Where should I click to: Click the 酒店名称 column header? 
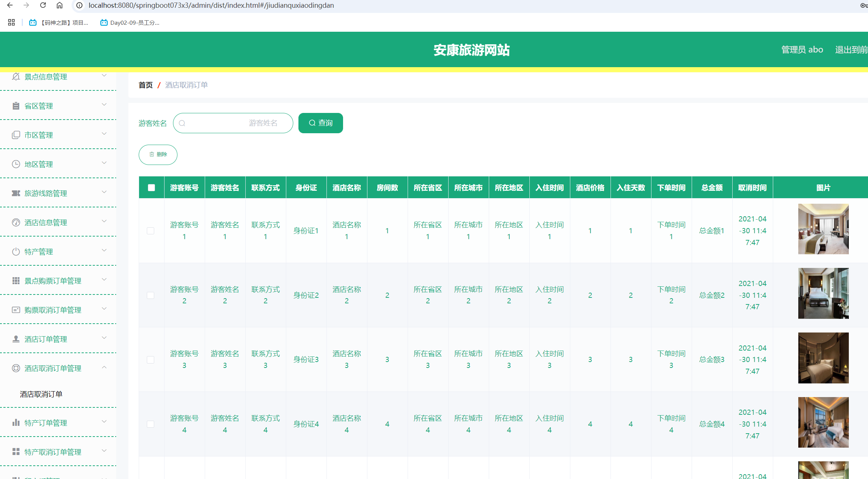click(347, 187)
